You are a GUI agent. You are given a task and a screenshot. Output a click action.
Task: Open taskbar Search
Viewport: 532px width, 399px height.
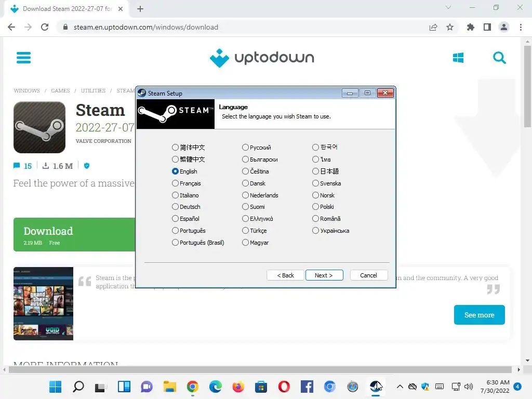[x=78, y=387]
